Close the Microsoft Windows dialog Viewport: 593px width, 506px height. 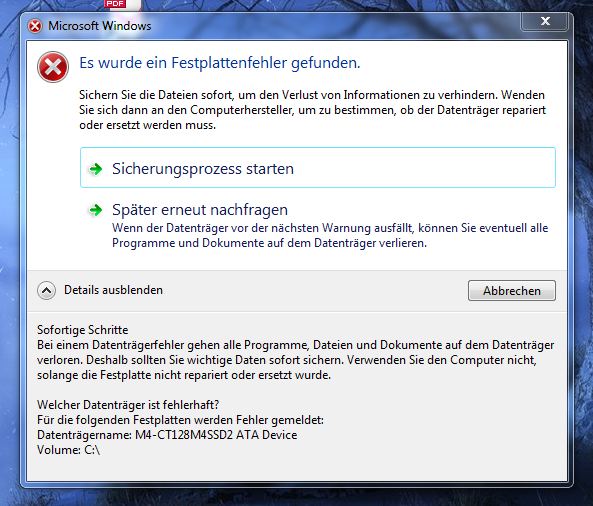pyautogui.click(x=545, y=21)
